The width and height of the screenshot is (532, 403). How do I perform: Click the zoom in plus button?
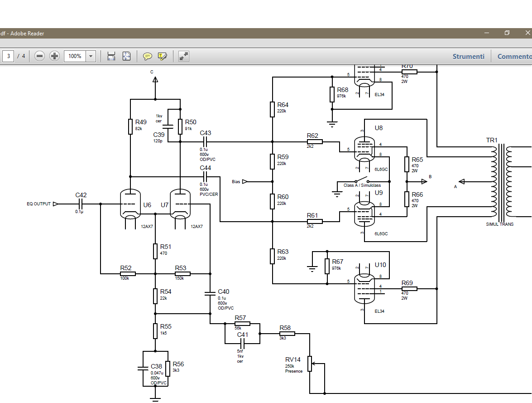tap(54, 56)
